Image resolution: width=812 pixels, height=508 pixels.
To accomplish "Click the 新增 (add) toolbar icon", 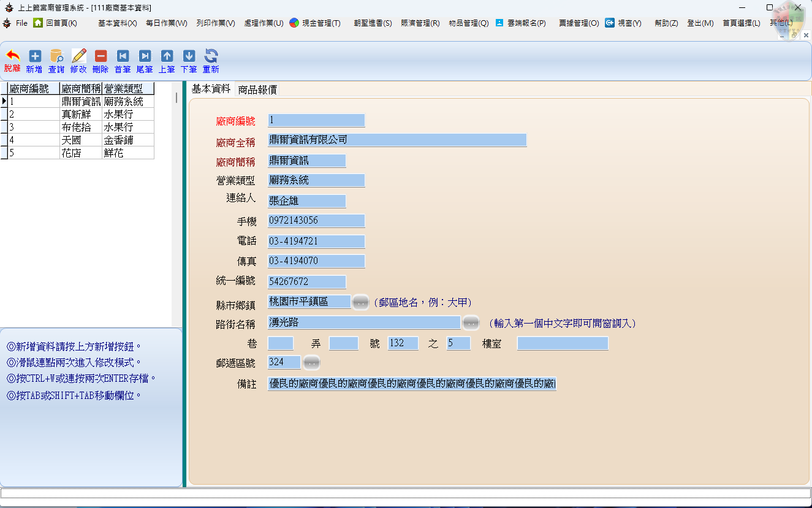I will point(34,56).
